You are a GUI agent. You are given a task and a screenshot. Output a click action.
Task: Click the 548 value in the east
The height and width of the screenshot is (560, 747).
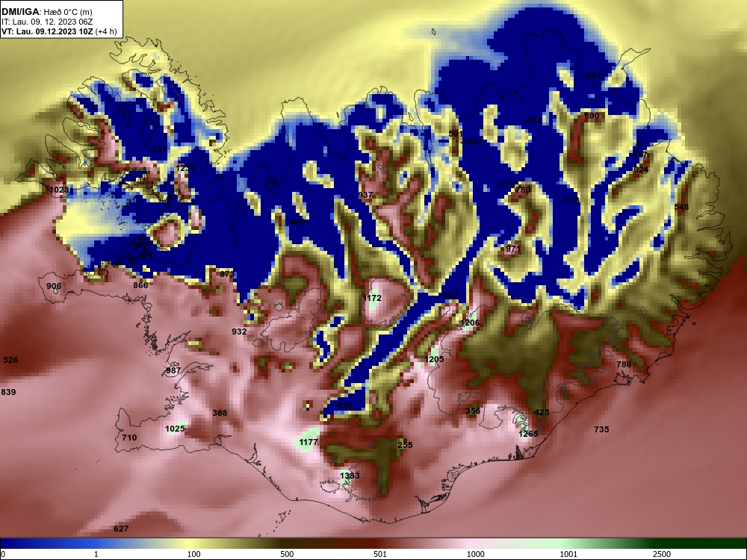[682, 207]
